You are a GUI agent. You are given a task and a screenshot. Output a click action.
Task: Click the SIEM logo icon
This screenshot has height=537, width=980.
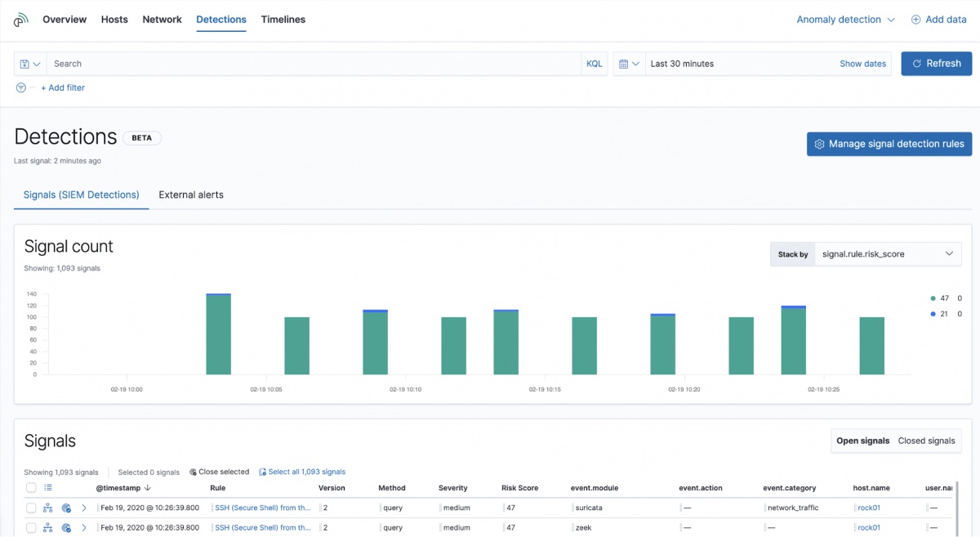(x=21, y=20)
